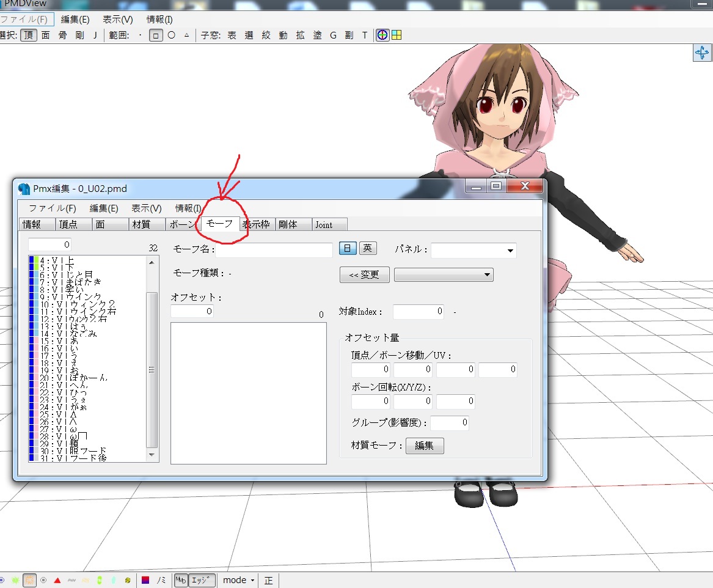Click the モーフ名 text input field
The height and width of the screenshot is (588, 713).
274,250
